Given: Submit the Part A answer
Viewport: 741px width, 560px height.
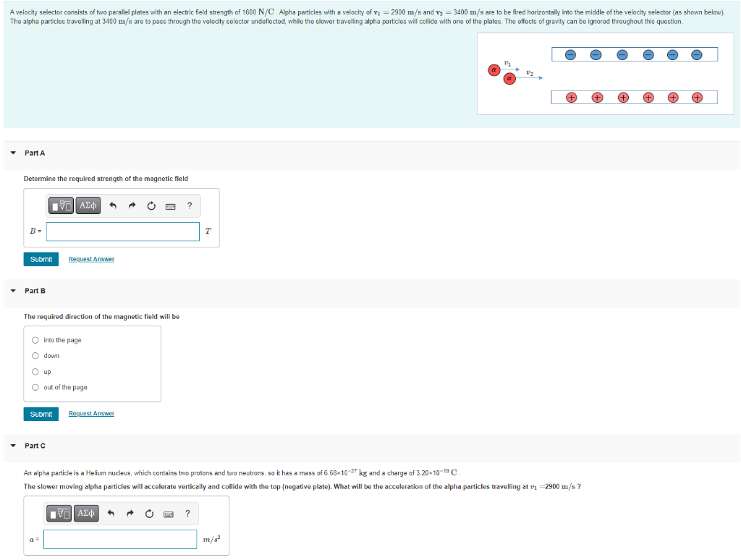Looking at the screenshot, I should tap(41, 259).
